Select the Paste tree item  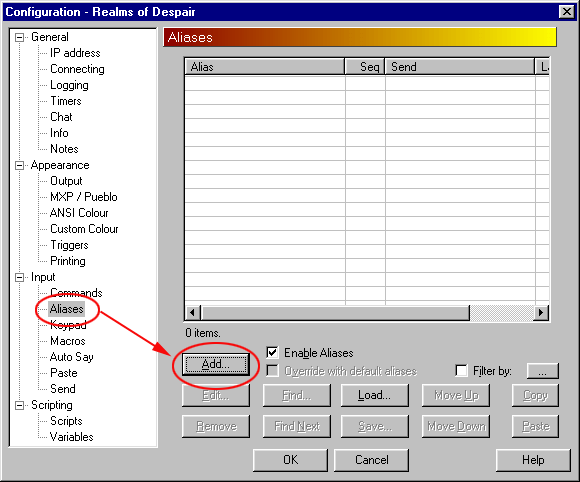pos(64,373)
